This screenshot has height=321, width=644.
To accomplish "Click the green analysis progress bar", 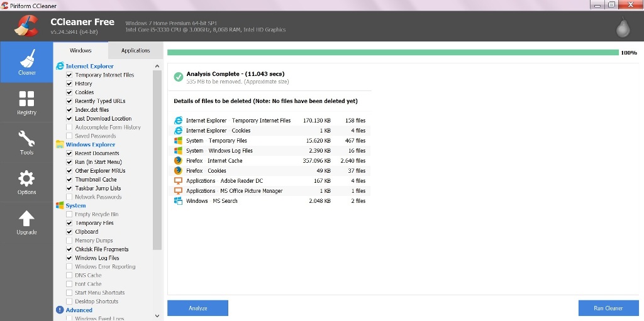I will click(393, 53).
